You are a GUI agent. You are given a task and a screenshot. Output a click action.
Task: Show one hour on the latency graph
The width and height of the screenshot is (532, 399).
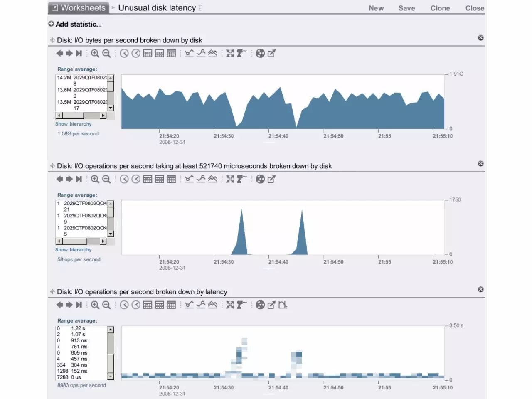click(136, 305)
